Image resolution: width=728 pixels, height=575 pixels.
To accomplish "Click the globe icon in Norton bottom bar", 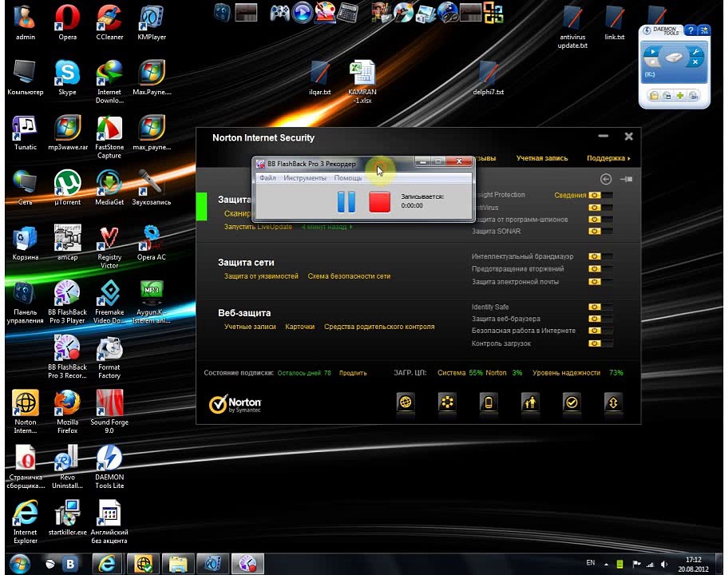I will pos(406,402).
